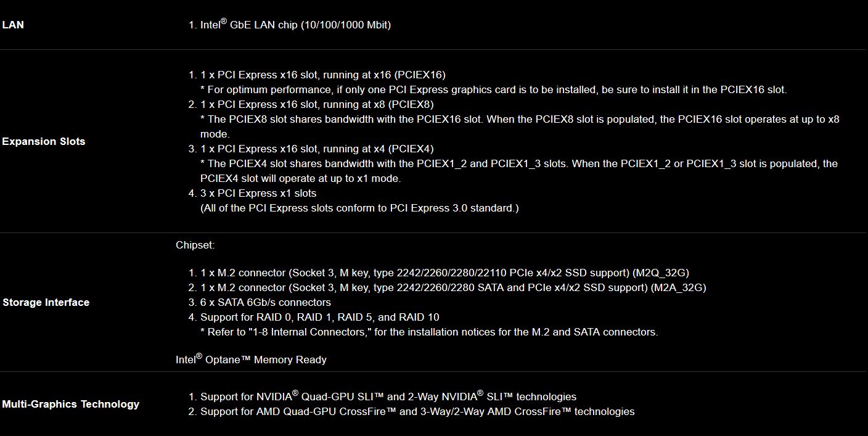This screenshot has width=868, height=436.
Task: Click the Intel Optane Memory Ready text
Action: click(251, 360)
